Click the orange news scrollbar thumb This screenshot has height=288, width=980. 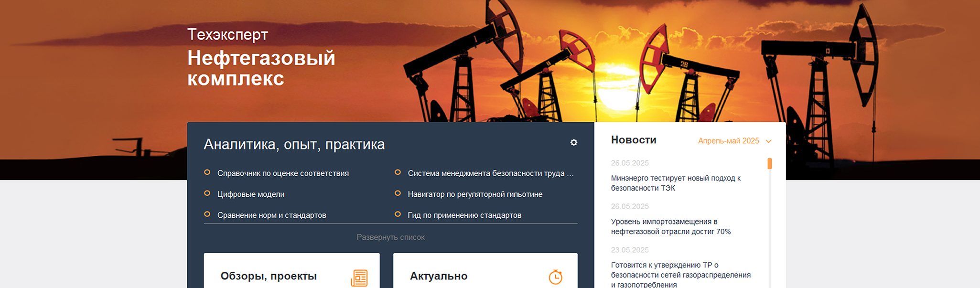point(770,164)
